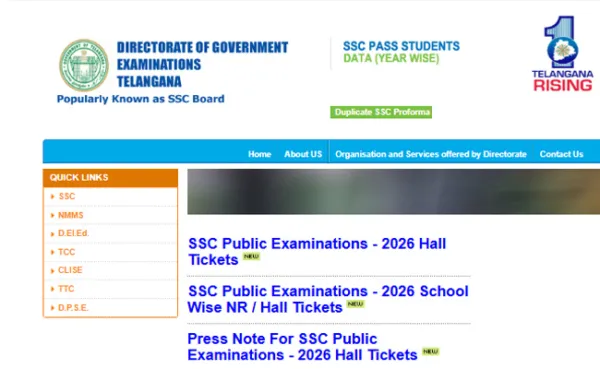The image size is (600, 369).
Task: Click the Directorate of Government Examinations Telangana title
Action: tap(202, 64)
